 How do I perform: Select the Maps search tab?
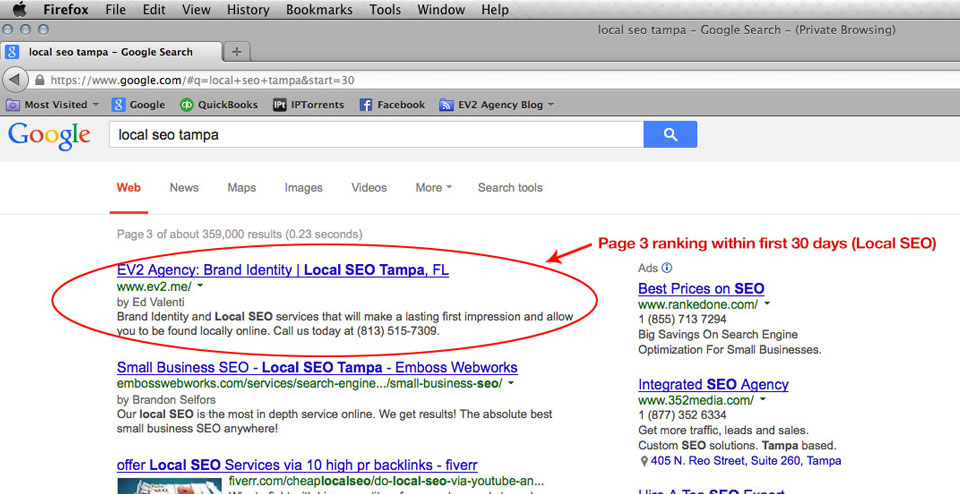pos(241,187)
